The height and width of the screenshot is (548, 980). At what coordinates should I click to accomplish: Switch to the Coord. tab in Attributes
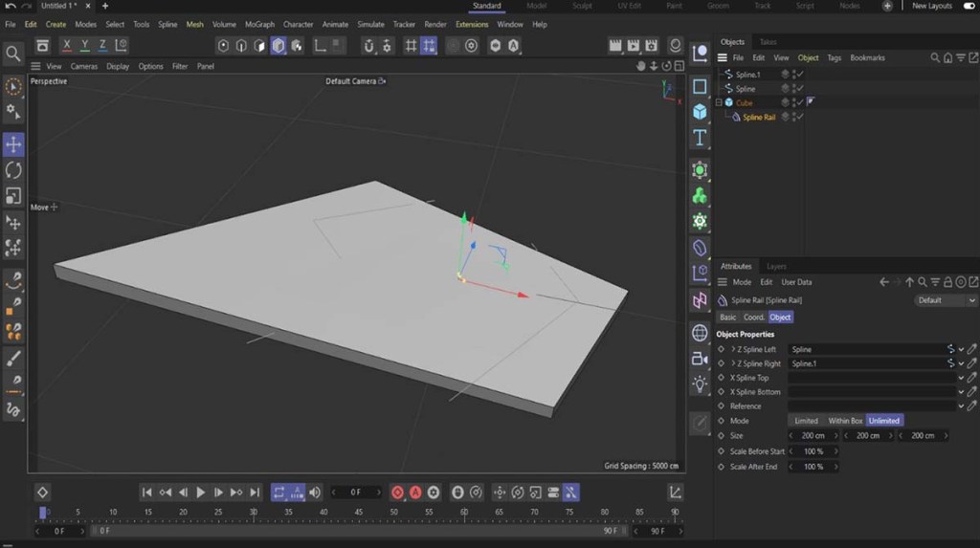[754, 318]
